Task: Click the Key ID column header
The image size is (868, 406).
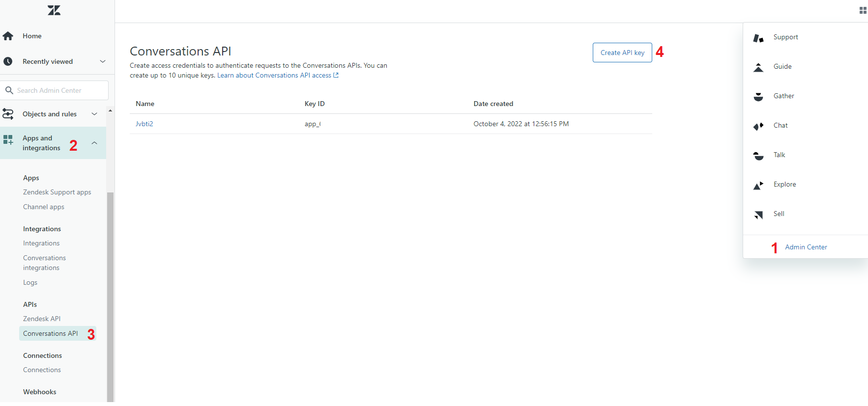Action: point(315,104)
